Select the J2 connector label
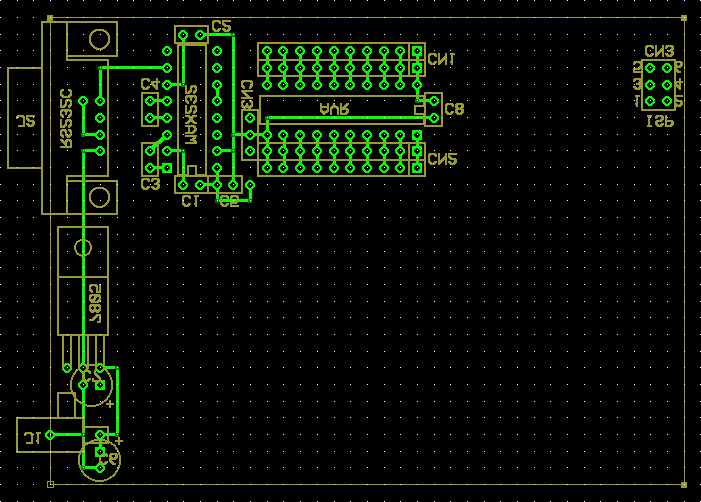 tap(26, 120)
